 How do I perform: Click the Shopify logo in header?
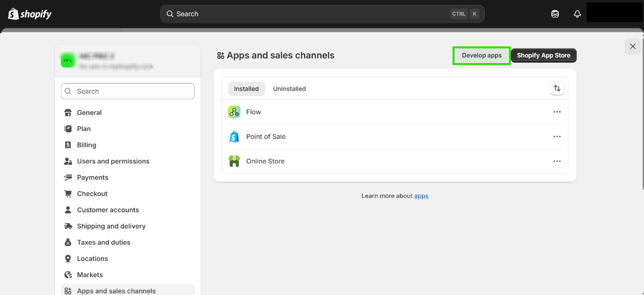pyautogui.click(x=30, y=14)
